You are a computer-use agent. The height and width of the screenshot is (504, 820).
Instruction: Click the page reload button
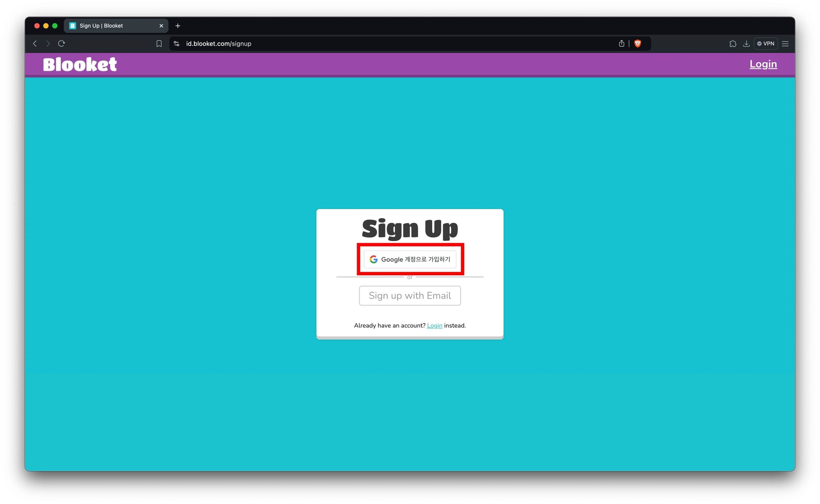click(x=61, y=43)
